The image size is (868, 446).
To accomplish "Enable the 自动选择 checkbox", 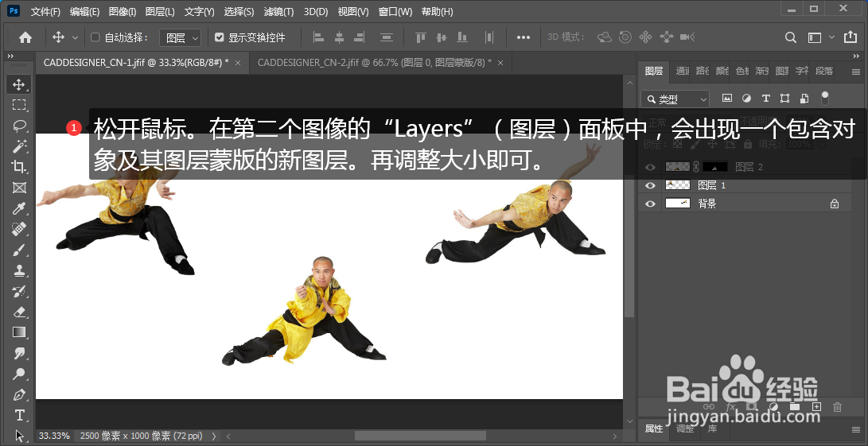I will click(95, 37).
